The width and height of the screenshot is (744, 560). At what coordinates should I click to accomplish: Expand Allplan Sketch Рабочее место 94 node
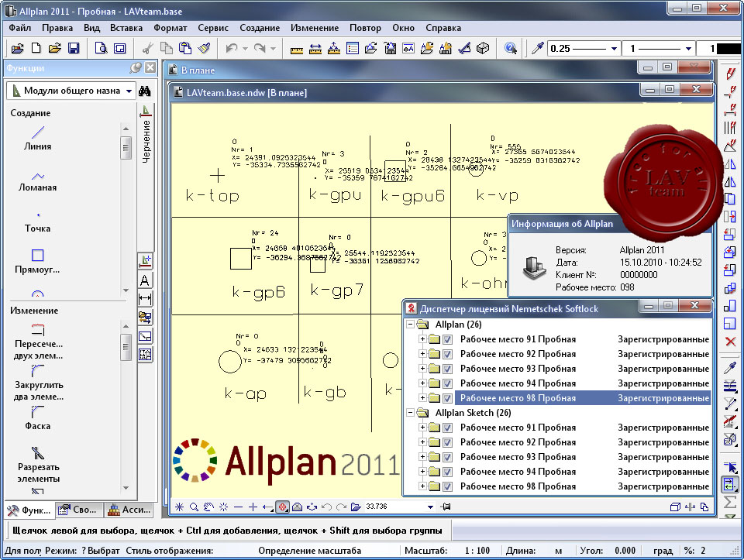422,472
